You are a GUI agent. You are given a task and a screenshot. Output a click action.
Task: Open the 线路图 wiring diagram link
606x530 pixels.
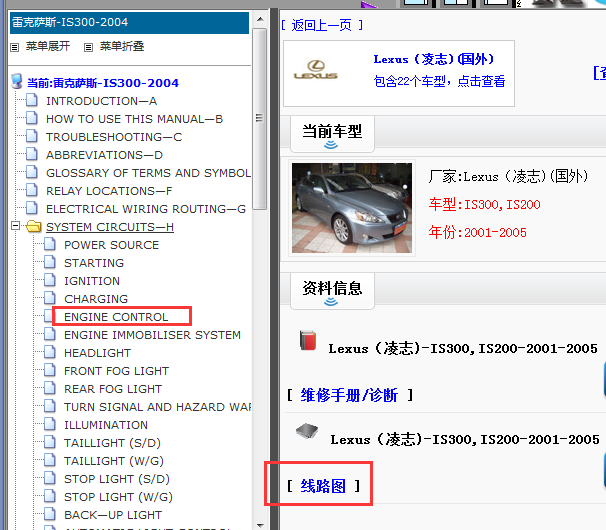[x=323, y=486]
